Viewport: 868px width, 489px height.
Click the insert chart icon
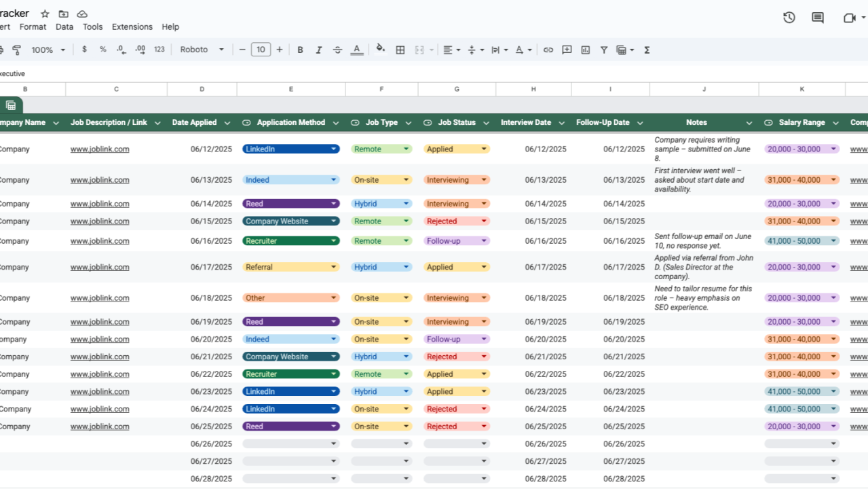pyautogui.click(x=585, y=50)
